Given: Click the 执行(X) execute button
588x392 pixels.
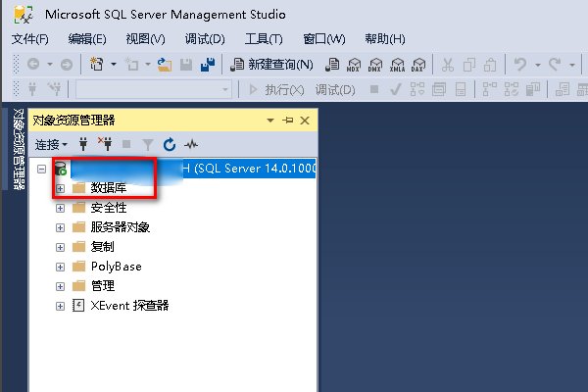Looking at the screenshot, I should click(x=276, y=89).
